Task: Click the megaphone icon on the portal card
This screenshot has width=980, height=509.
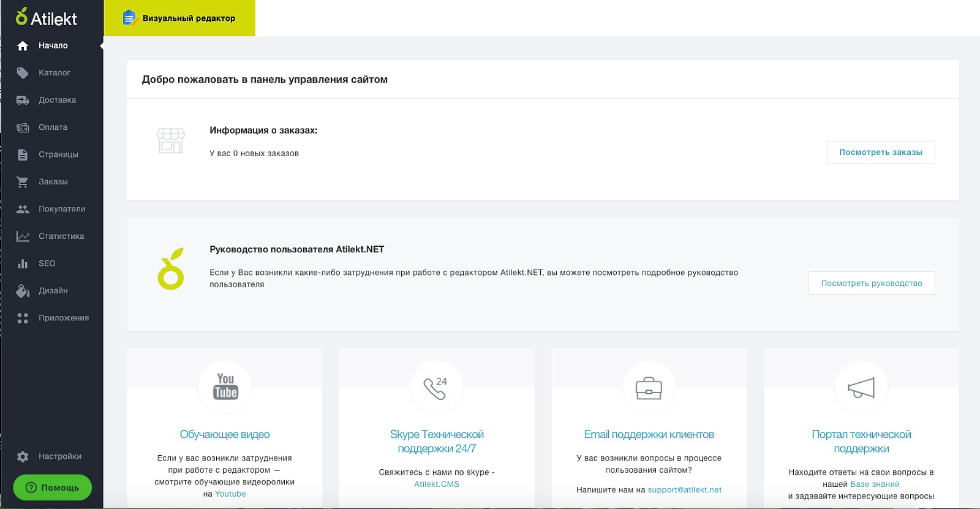Action: point(861,388)
